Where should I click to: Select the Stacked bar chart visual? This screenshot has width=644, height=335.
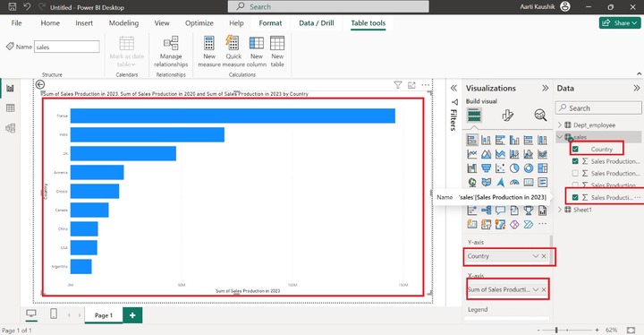472,141
